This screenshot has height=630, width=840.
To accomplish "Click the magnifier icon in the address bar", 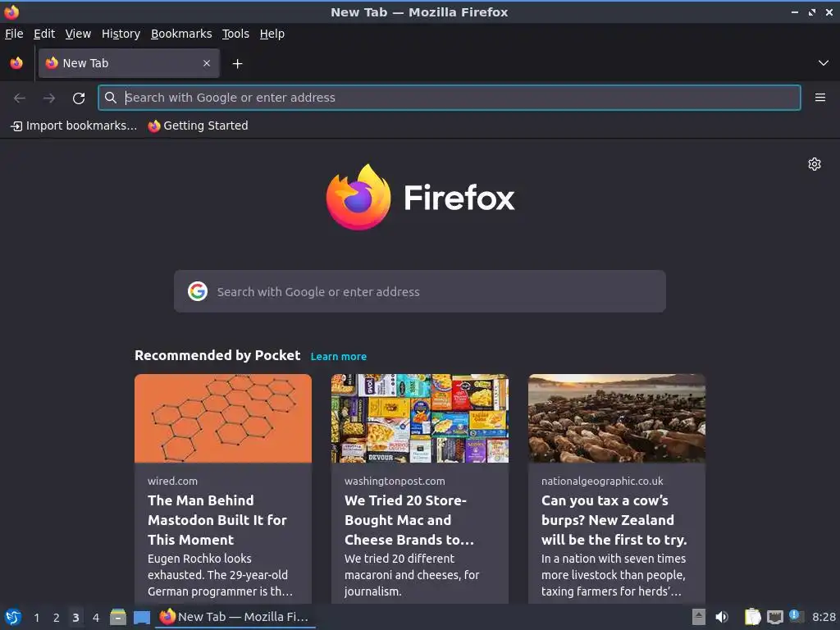I will click(x=111, y=98).
